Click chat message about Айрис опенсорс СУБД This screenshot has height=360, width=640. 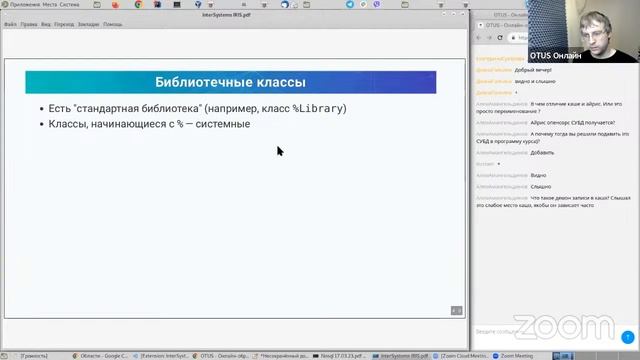572,123
